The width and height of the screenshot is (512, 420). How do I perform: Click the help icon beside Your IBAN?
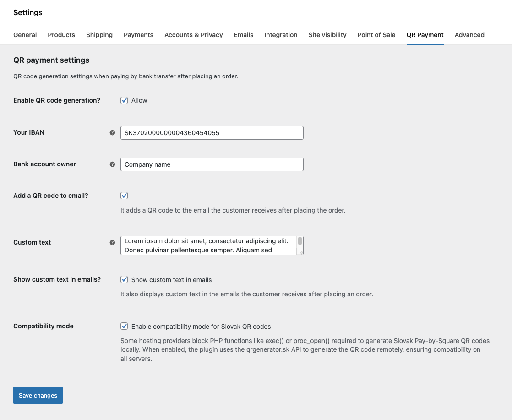coord(112,133)
